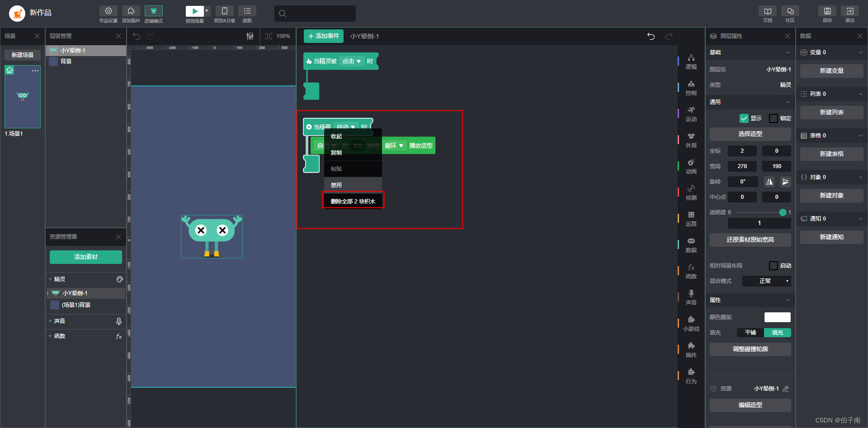Viewport: 868px width, 428px height.
Task: Click the 预览场景 play button
Action: coord(194,11)
